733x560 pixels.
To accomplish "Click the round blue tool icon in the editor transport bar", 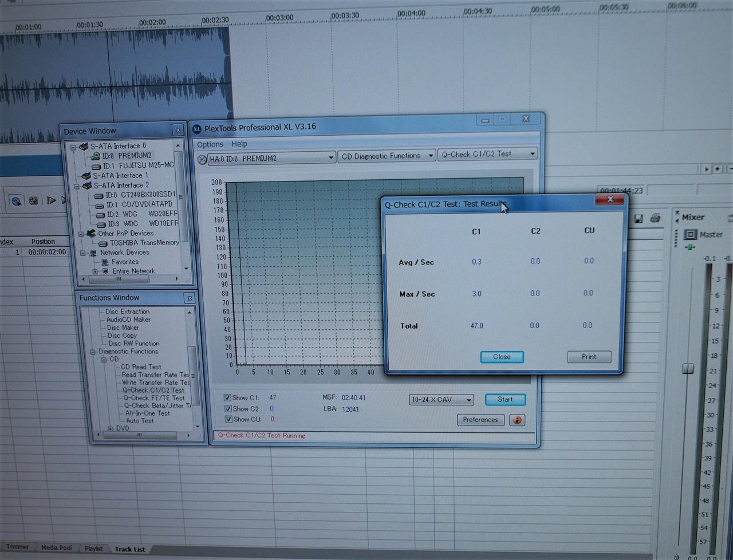I will 15,201.
